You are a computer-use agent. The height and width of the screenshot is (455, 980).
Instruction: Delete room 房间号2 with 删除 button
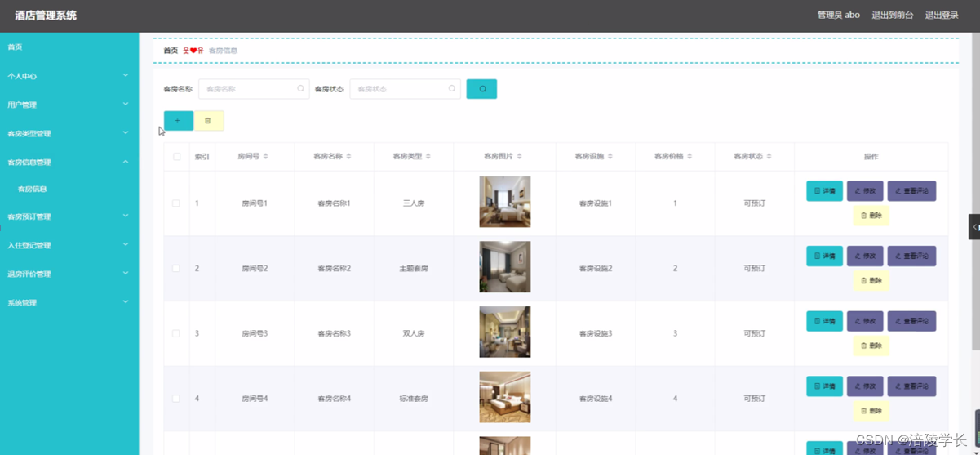[871, 281]
